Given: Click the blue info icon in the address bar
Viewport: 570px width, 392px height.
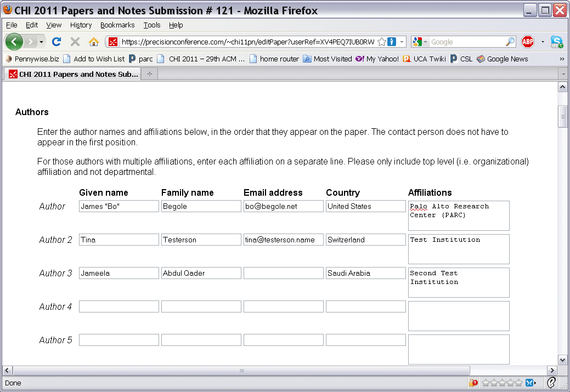Looking at the screenshot, I should [x=392, y=42].
